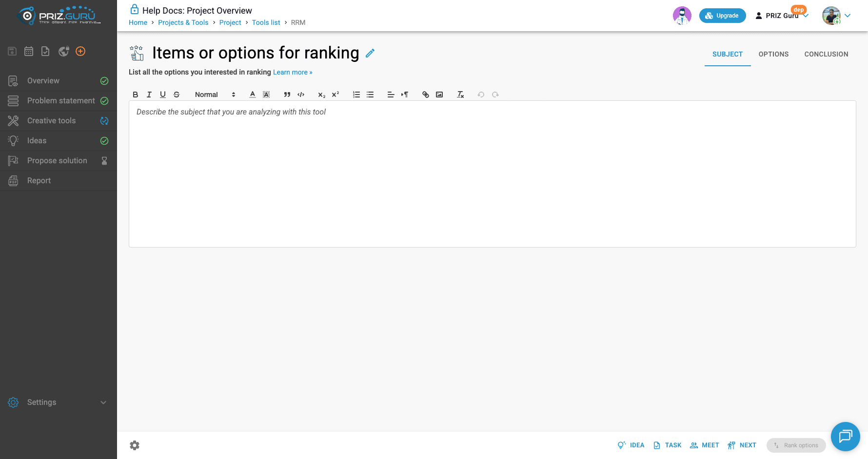868x459 pixels.
Task: Apply superscript formatting
Action: pyautogui.click(x=335, y=95)
